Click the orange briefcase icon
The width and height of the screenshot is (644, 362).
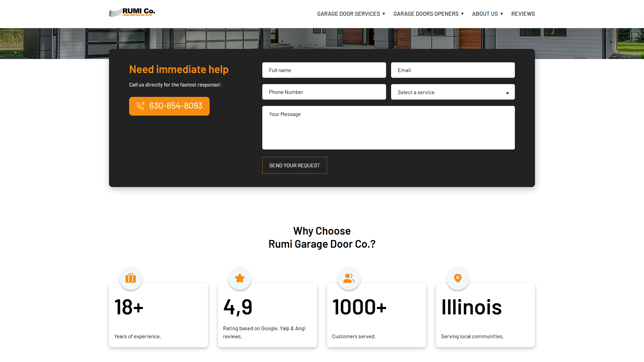[x=130, y=278]
